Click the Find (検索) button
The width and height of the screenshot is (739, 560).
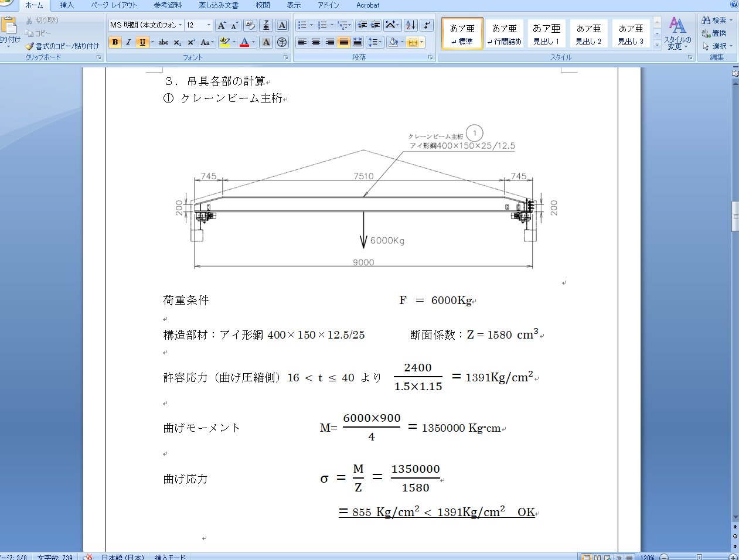tap(717, 21)
